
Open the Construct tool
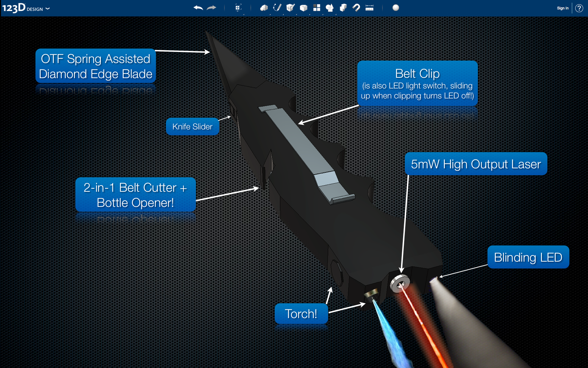291,8
